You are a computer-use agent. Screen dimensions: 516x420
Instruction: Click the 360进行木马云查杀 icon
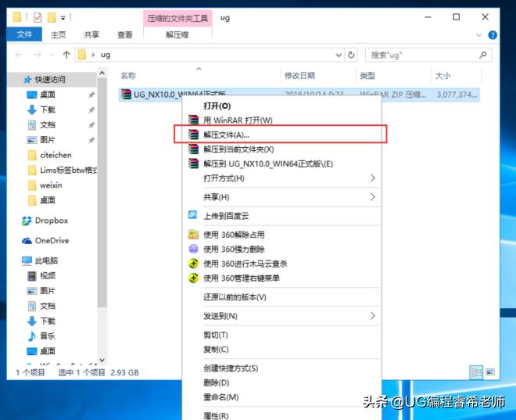coord(193,264)
